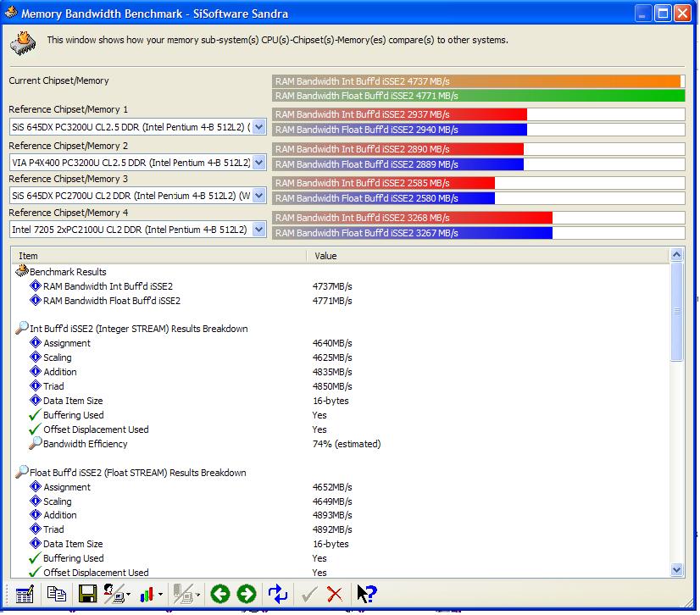700x615 pixels.
Task: Open Reference Chipset/Memory 3 dropdown arrow
Action: pos(259,196)
